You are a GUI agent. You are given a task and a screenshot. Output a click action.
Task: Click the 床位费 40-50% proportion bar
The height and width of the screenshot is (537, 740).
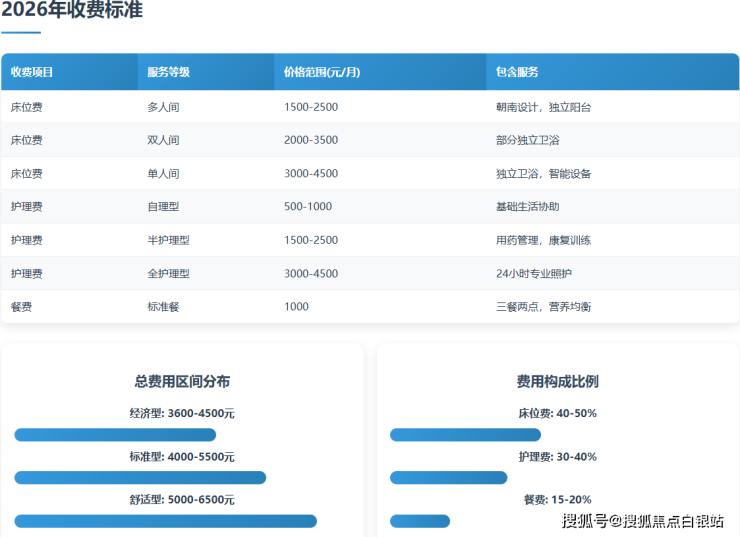coord(465,435)
